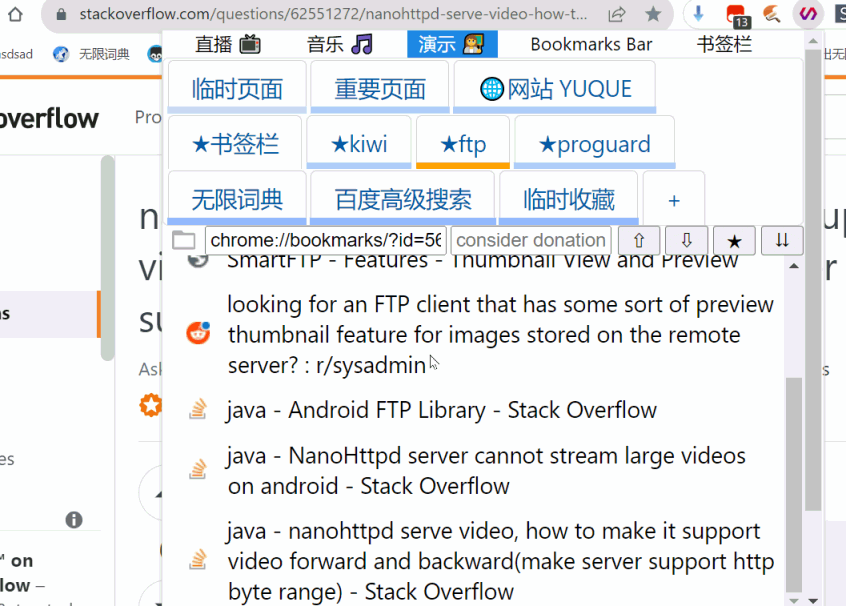Click the black star button in popup
The height and width of the screenshot is (606, 846).
tap(734, 240)
